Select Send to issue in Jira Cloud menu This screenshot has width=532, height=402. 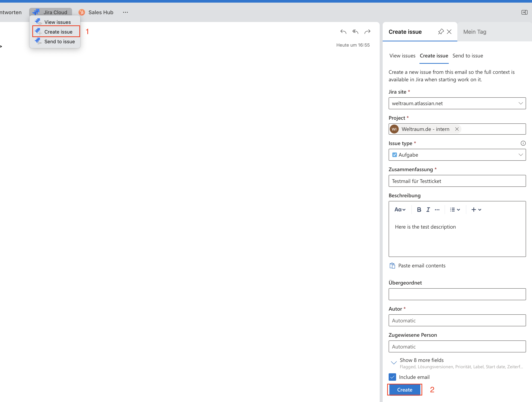(x=55, y=42)
